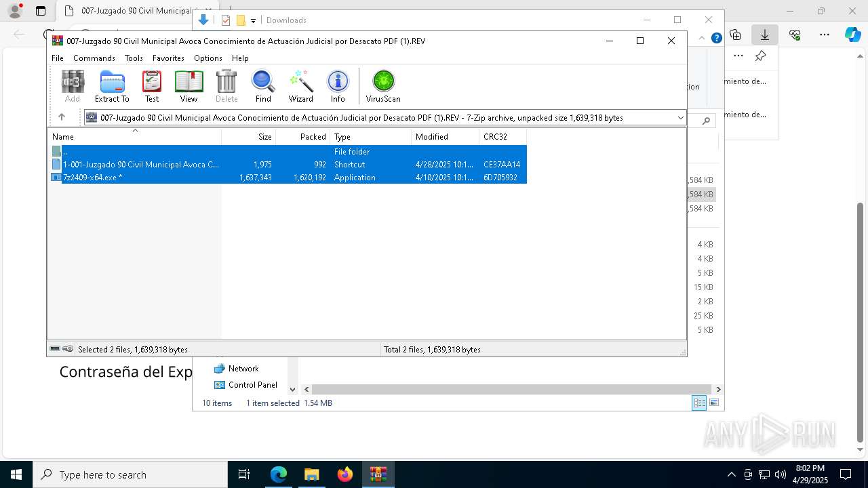Show hidden system tray icons chevron
This screenshot has height=488, width=868.
pyautogui.click(x=731, y=474)
